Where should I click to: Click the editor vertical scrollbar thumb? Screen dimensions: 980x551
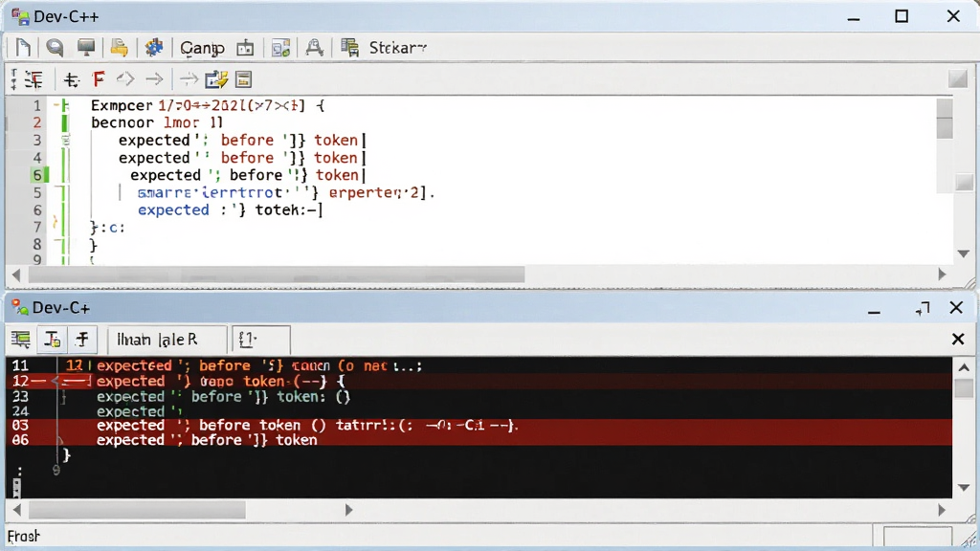[x=945, y=119]
